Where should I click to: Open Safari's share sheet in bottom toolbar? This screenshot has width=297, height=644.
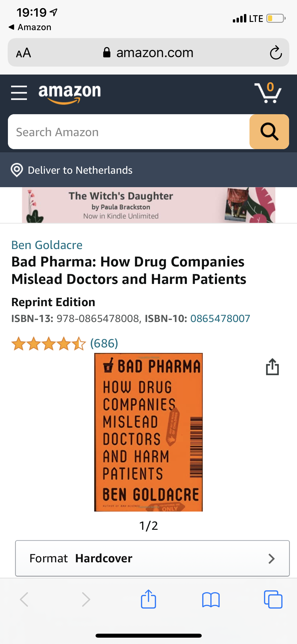148,599
